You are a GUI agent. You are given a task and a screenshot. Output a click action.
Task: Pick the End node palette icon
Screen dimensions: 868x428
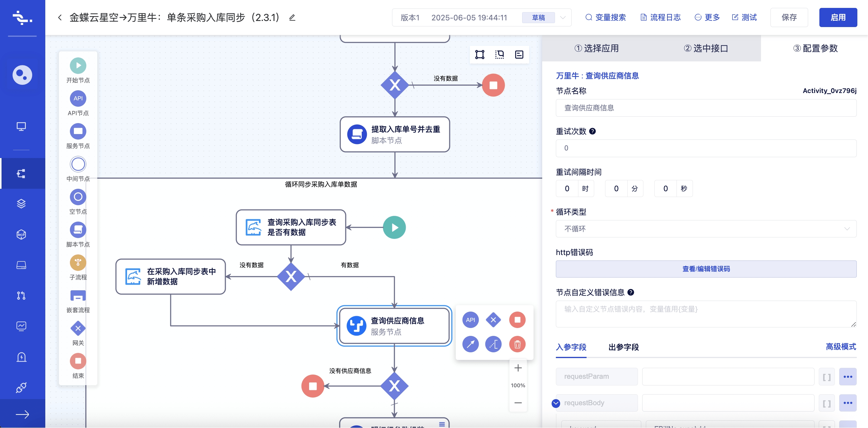[x=78, y=361]
